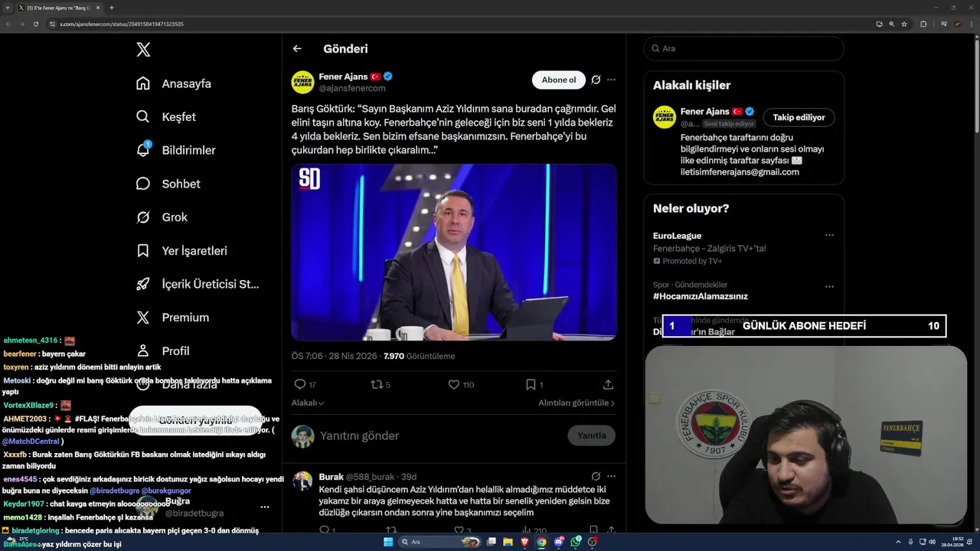This screenshot has width=980, height=551.
Task: Click the Ara search box on X
Action: (x=743, y=48)
